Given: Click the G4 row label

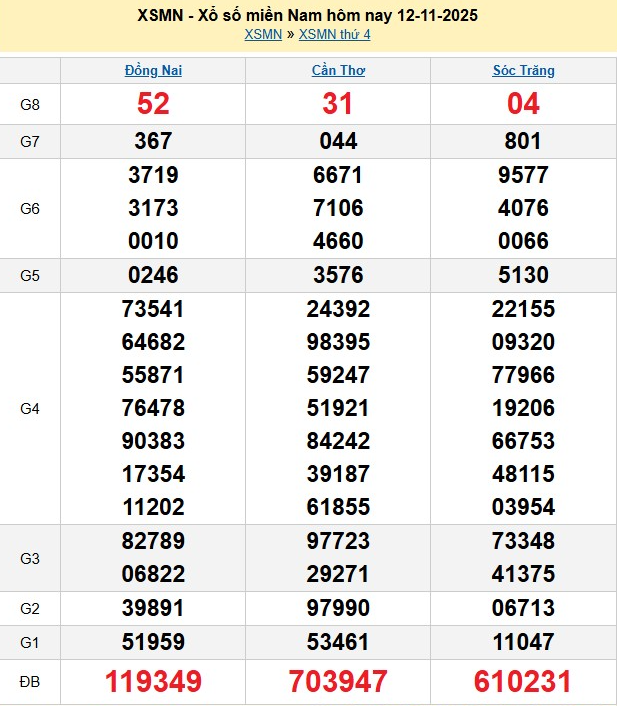Looking at the screenshot, I should (x=30, y=409).
